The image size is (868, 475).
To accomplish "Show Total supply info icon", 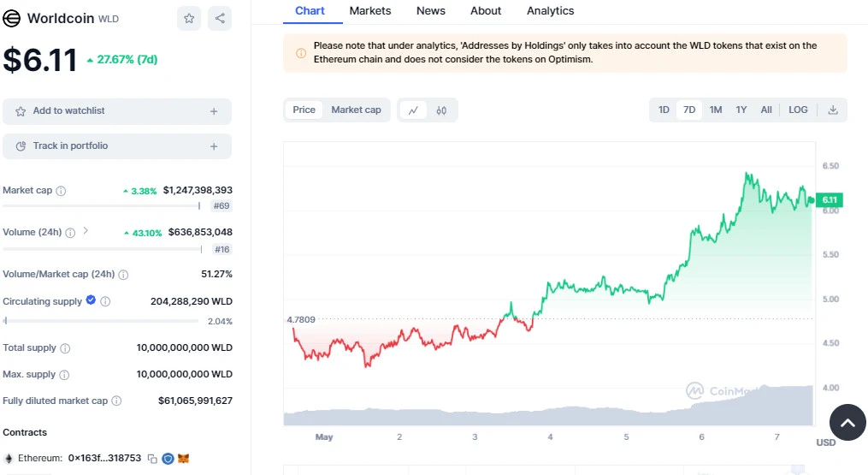I will click(65, 348).
